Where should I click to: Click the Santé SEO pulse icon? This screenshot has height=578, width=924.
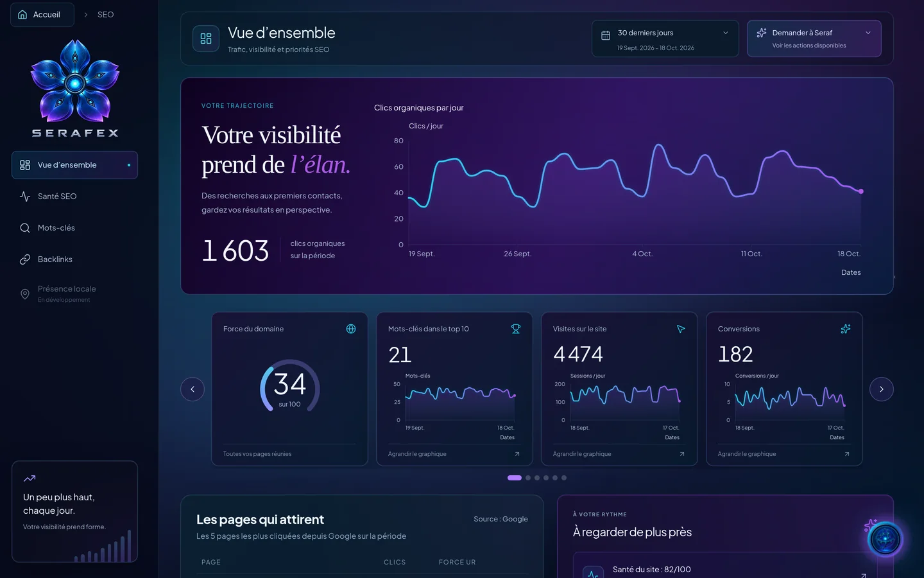tap(25, 197)
